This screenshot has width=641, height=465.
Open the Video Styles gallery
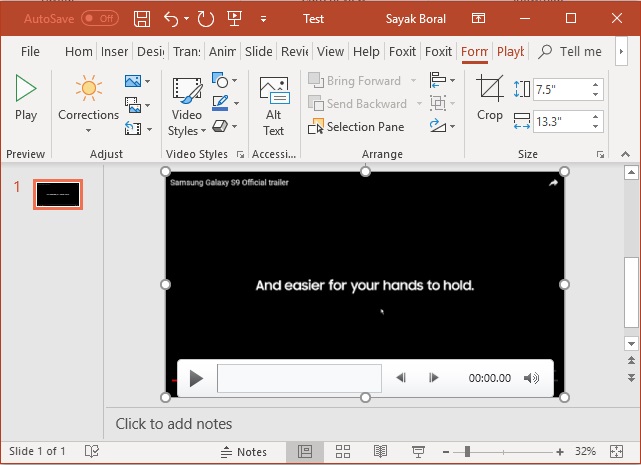pos(186,106)
